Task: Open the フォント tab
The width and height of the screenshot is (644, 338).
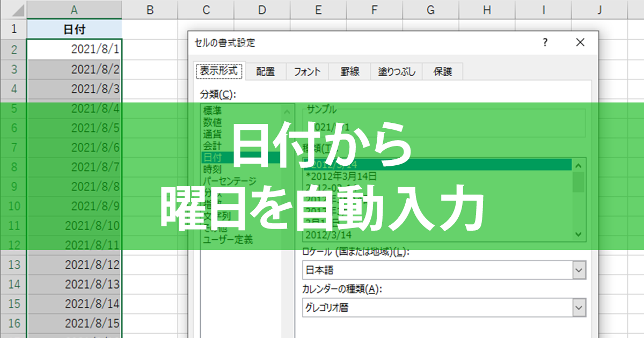Action: click(307, 71)
